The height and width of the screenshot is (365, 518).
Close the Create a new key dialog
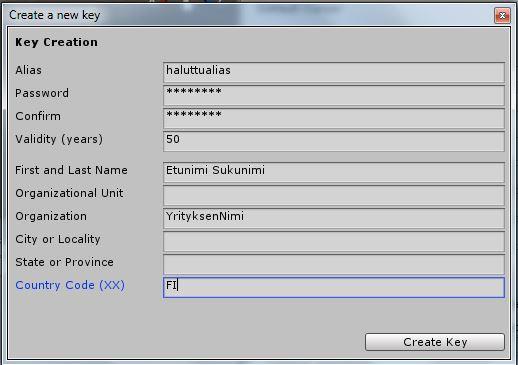(x=502, y=15)
